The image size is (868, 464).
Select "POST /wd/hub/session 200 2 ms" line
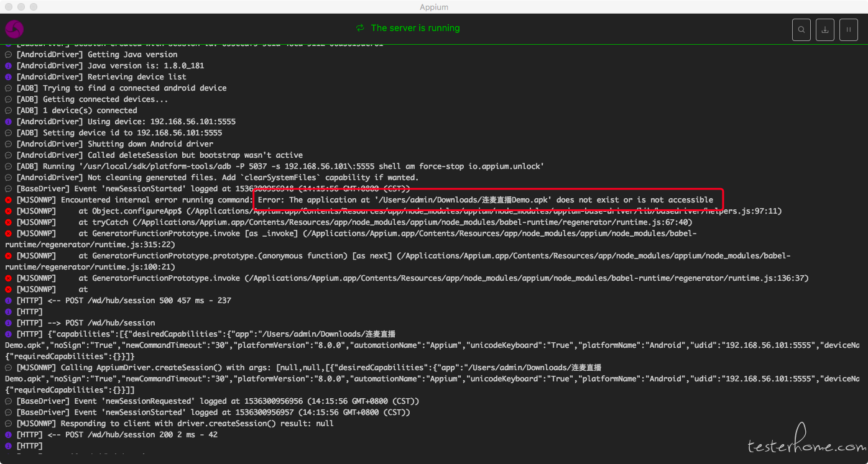[x=117, y=434]
